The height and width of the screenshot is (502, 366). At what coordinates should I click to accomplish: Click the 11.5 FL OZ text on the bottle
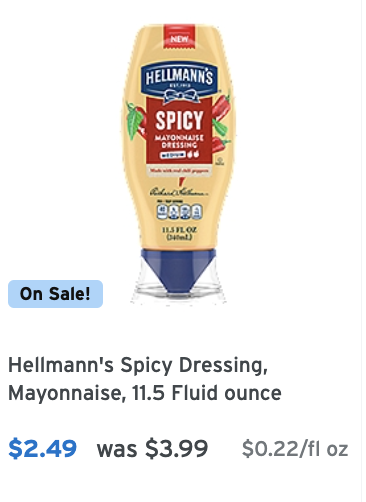pyautogui.click(x=179, y=230)
